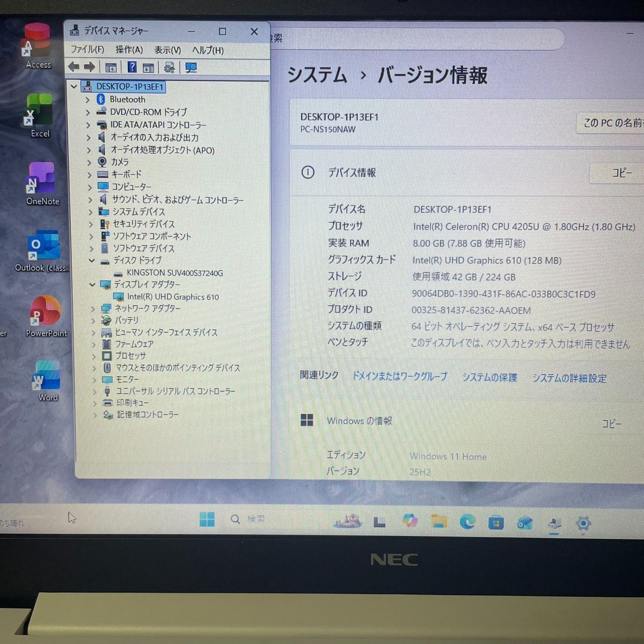Open the ヘルプ(H) menu
The width and height of the screenshot is (644, 644).
tap(208, 50)
